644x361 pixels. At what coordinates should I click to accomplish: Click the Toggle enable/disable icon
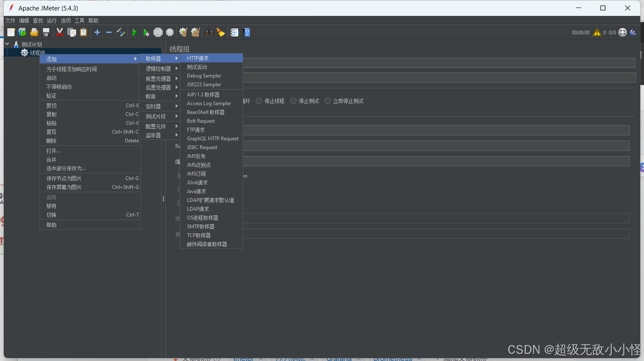(121, 32)
